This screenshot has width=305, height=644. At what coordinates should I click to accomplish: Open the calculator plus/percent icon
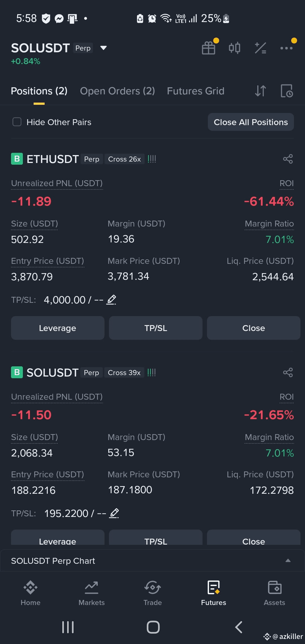260,48
